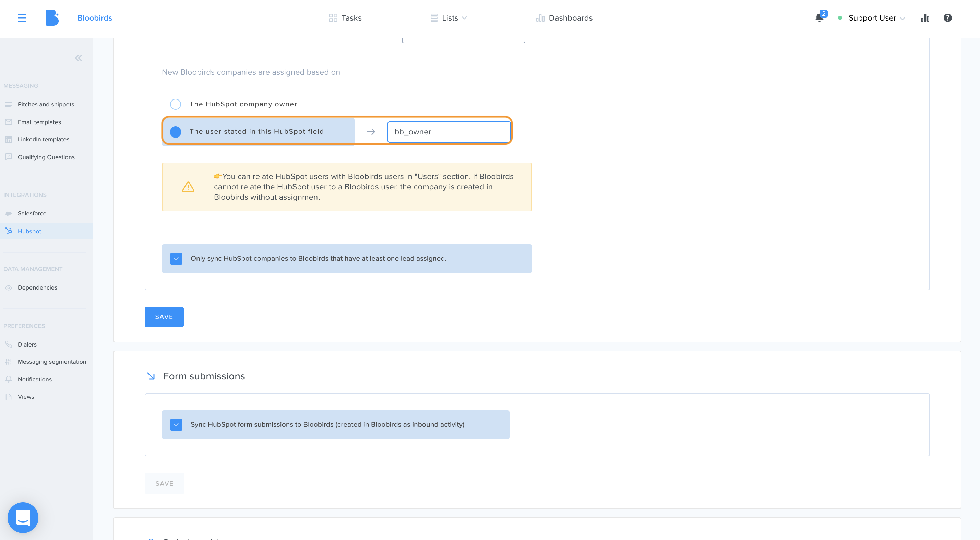Select The HubSpot company owner radio
Viewport: 980px width, 540px height.
click(175, 104)
